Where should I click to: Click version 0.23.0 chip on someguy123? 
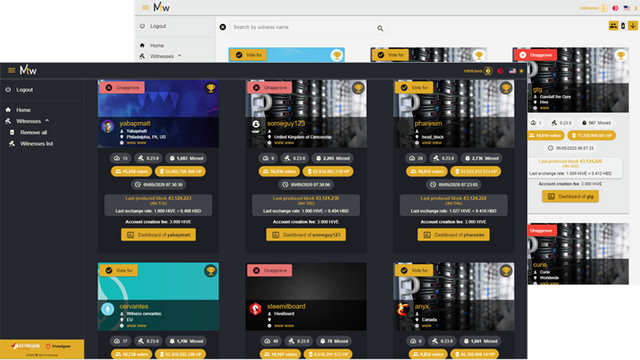tap(295, 158)
